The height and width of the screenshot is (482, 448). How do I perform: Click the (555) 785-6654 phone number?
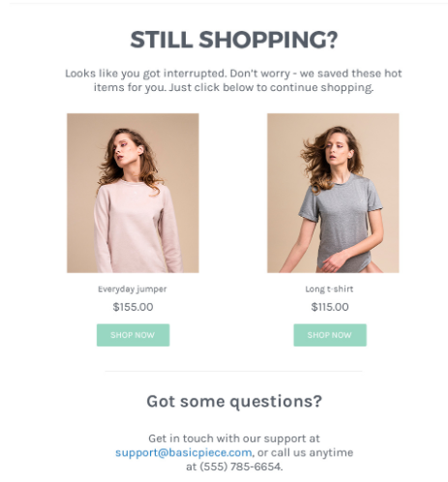pyautogui.click(x=240, y=467)
